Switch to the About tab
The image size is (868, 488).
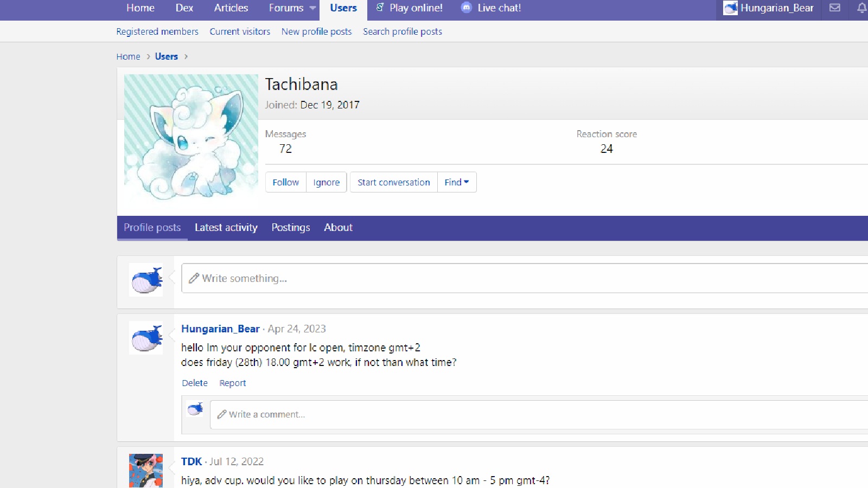[x=339, y=228]
